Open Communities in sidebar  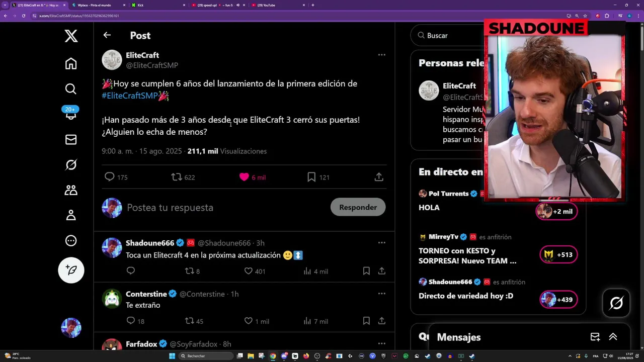click(71, 190)
